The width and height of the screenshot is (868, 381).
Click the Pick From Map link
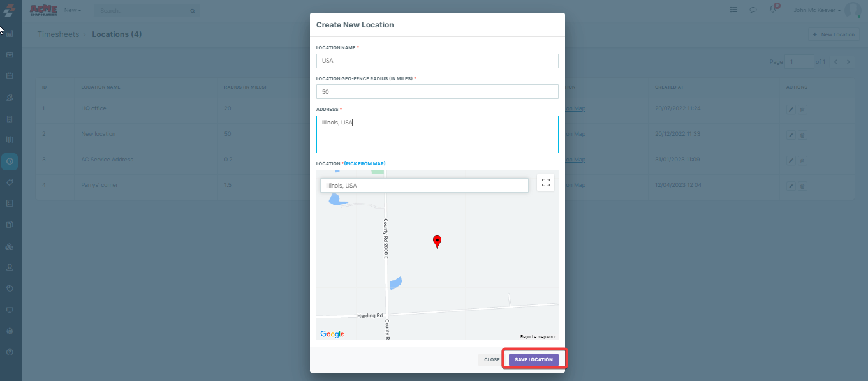[x=365, y=164]
